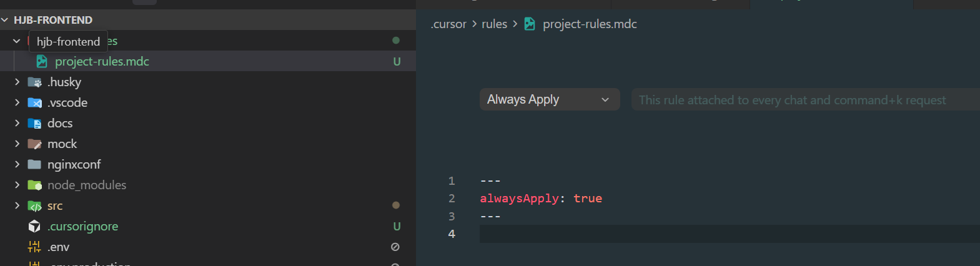The height and width of the screenshot is (266, 980).
Task: Open the Always Apply rule type dropdown
Action: [x=549, y=100]
